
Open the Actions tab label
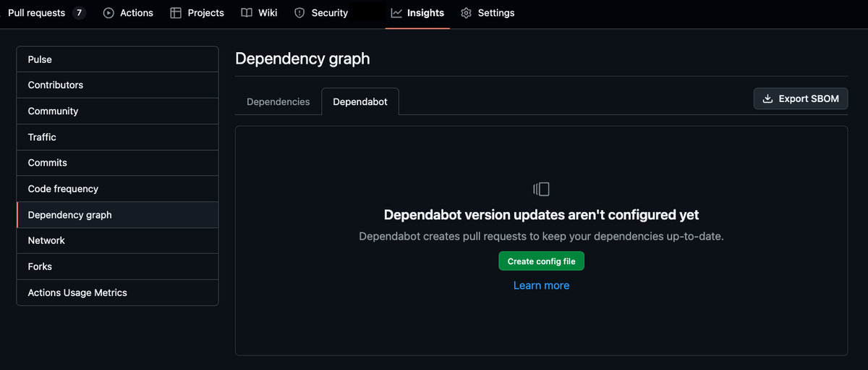tap(137, 13)
